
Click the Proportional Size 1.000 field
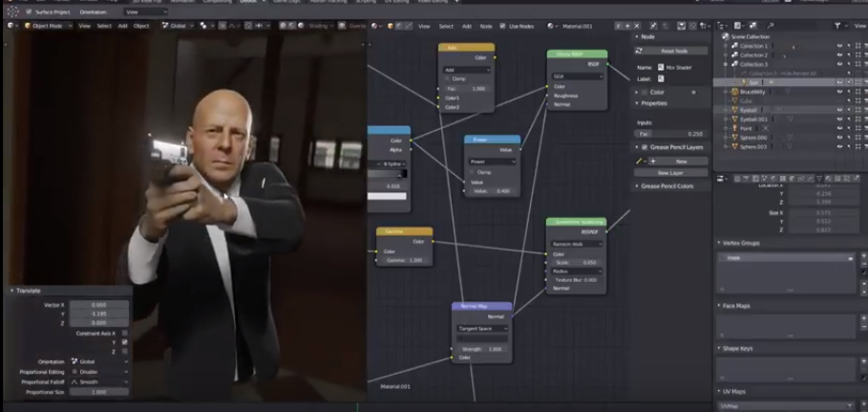coord(99,392)
